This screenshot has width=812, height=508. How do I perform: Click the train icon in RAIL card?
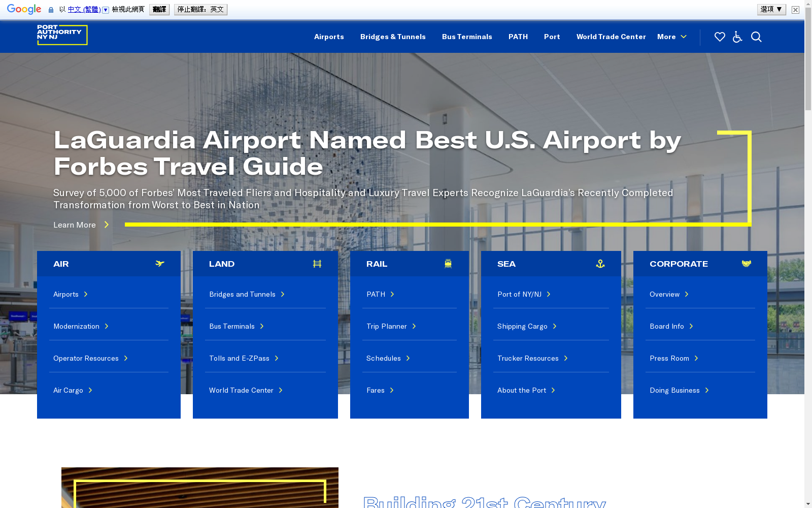tap(448, 264)
